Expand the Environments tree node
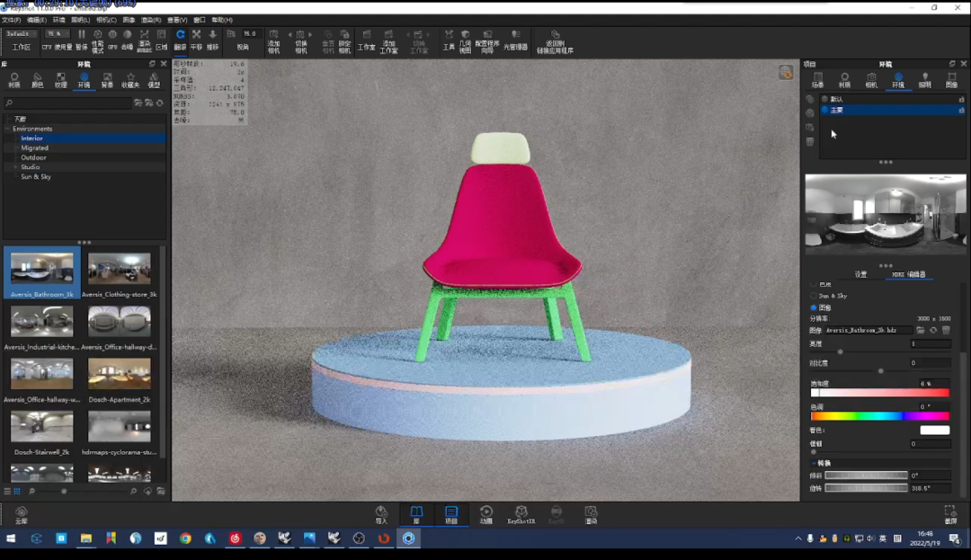 click(8, 129)
